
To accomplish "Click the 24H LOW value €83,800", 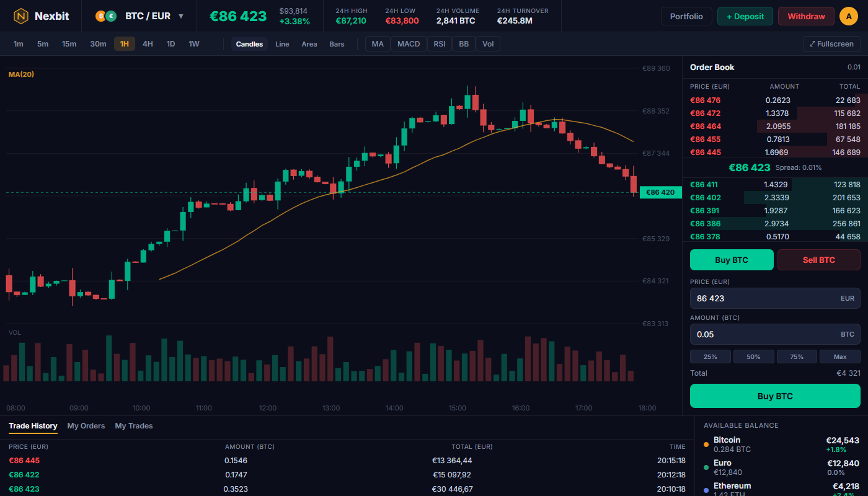I will (402, 21).
